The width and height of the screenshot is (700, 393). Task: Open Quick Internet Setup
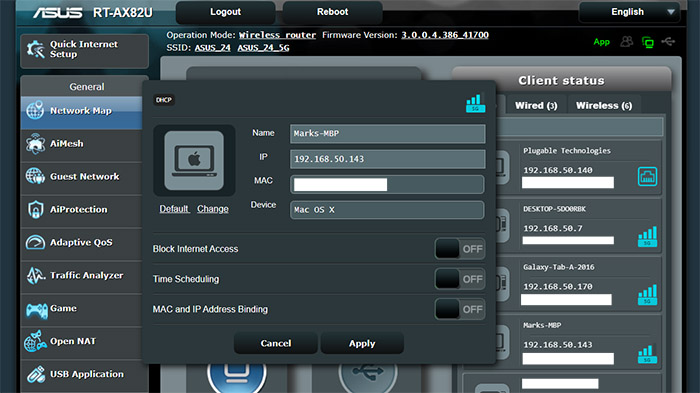(x=84, y=50)
